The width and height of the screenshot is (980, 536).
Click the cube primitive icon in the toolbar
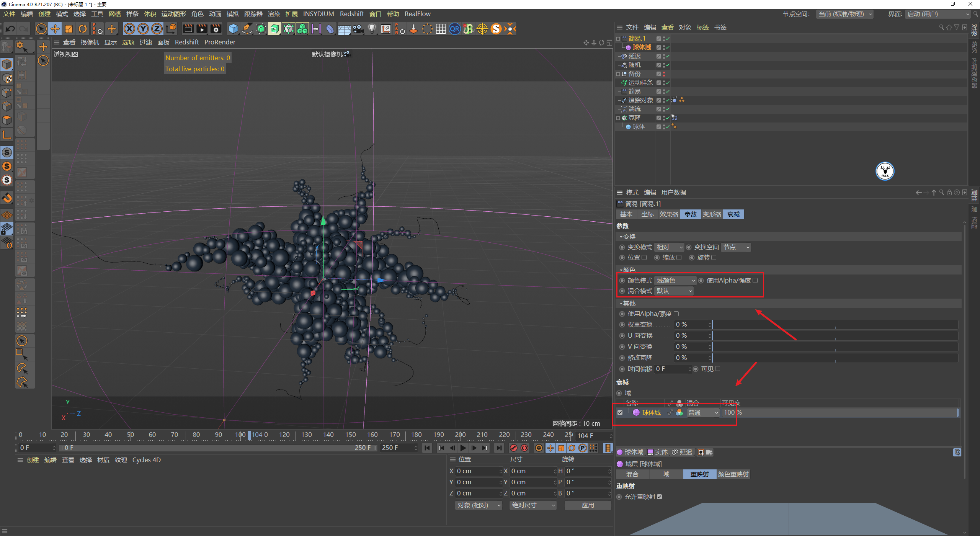(x=233, y=29)
